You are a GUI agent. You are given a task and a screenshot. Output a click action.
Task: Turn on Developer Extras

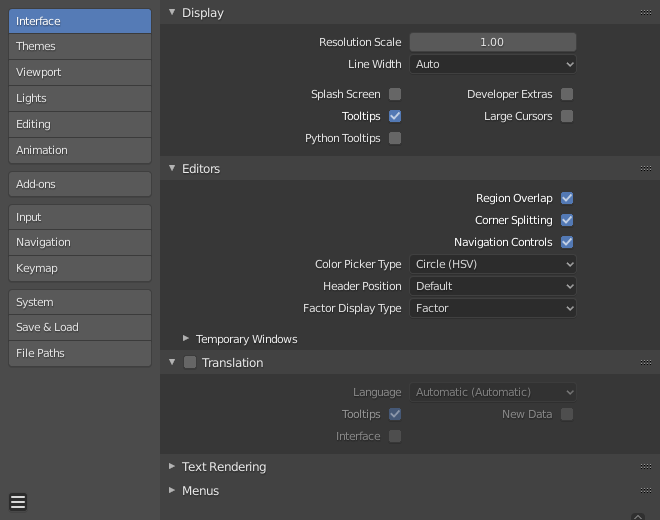pos(567,94)
